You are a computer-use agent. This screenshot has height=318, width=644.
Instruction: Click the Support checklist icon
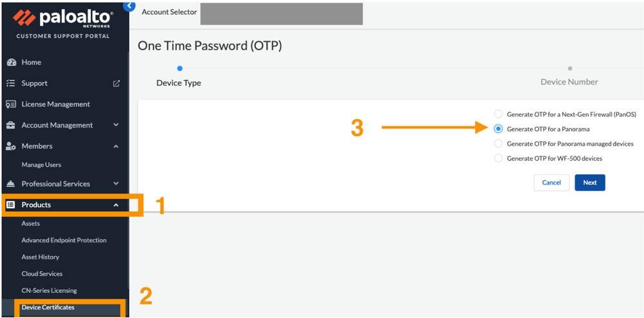(10, 83)
